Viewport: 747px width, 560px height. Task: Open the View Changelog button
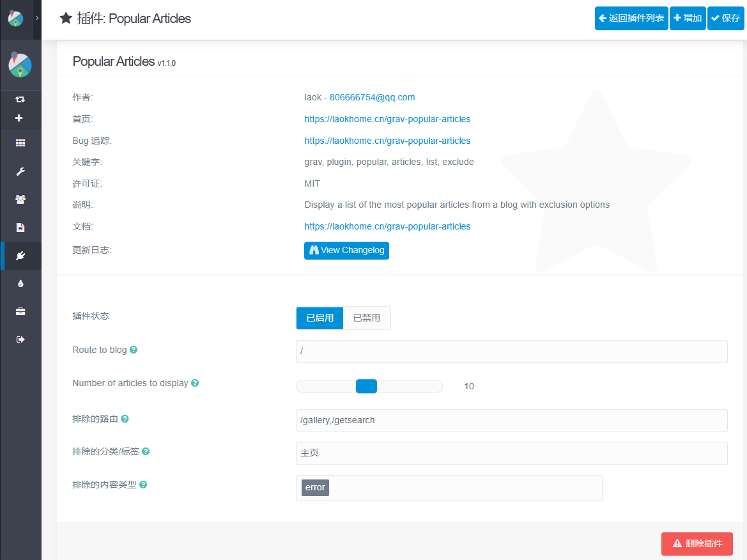[346, 251]
